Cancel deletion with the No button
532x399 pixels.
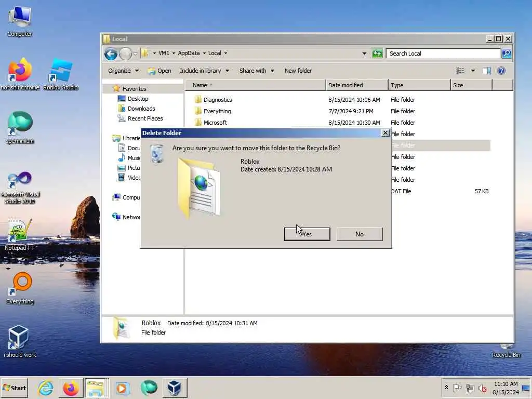360,234
